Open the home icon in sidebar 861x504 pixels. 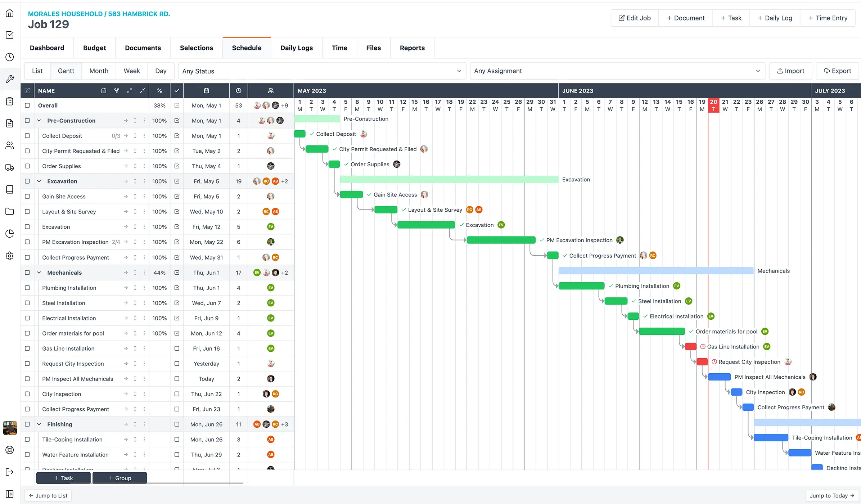click(x=10, y=13)
